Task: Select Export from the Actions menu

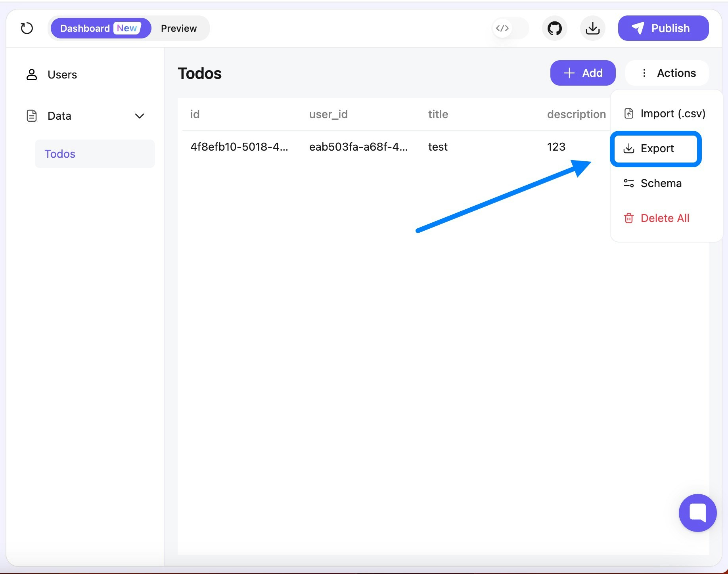Action: (x=657, y=149)
